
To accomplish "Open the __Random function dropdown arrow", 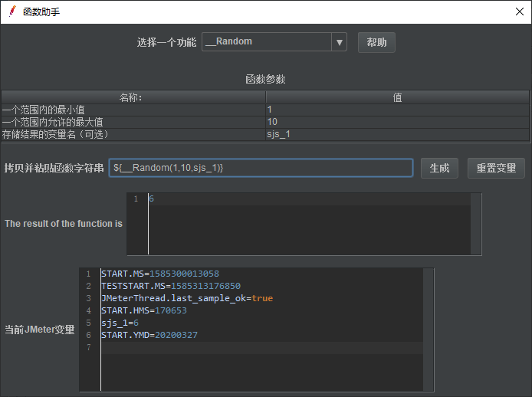I will pos(339,42).
